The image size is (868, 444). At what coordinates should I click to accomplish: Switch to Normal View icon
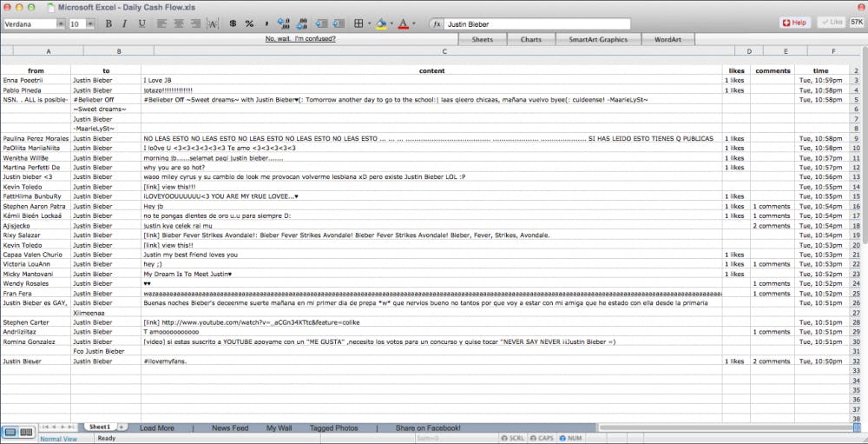[x=10, y=431]
